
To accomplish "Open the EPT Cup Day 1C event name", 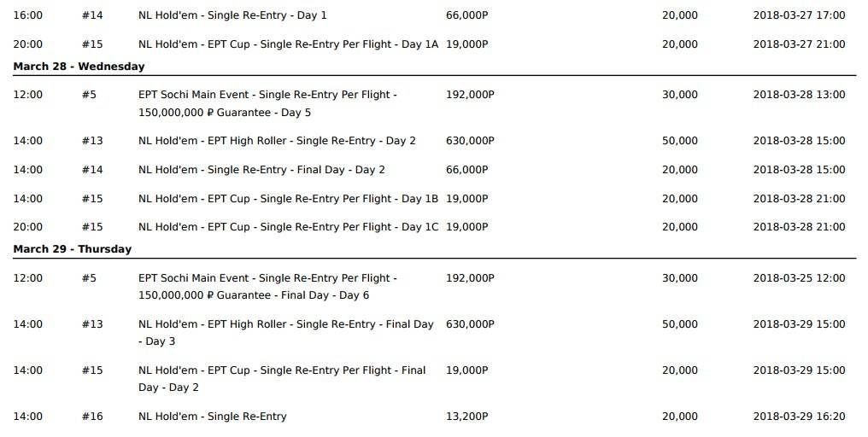I will (288, 227).
